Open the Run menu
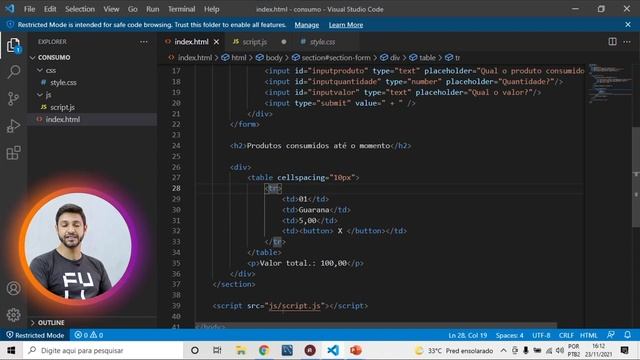The width and height of the screenshot is (640, 360). click(x=152, y=9)
